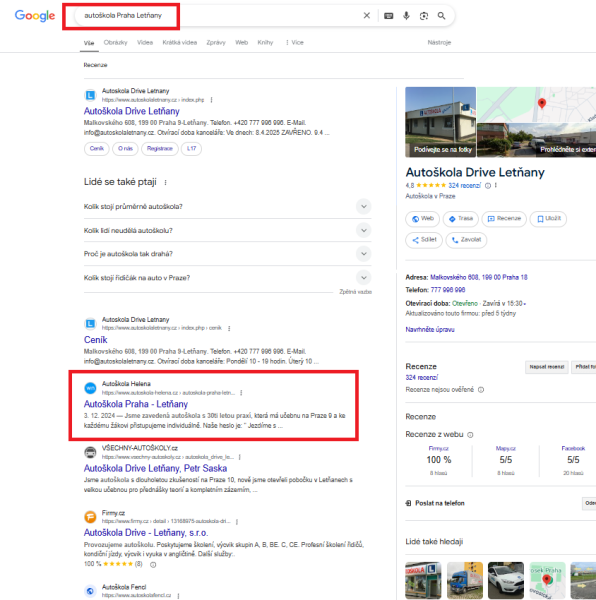Expand opening hours dropdown after Zavírá v 15:30
The image size is (596, 600).
tap(525, 304)
